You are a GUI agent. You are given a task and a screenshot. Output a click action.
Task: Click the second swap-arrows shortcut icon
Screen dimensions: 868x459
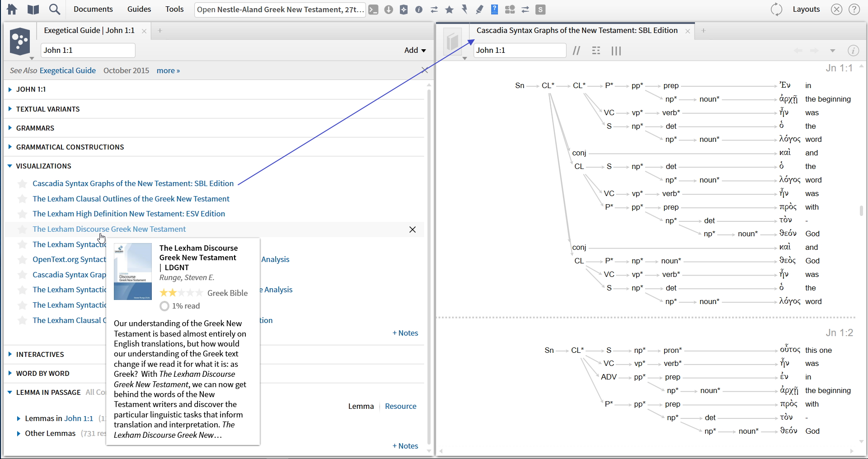tap(525, 9)
